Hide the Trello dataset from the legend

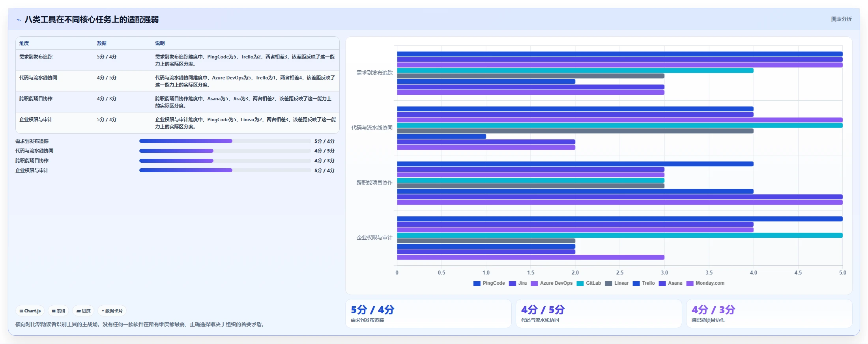pos(644,283)
